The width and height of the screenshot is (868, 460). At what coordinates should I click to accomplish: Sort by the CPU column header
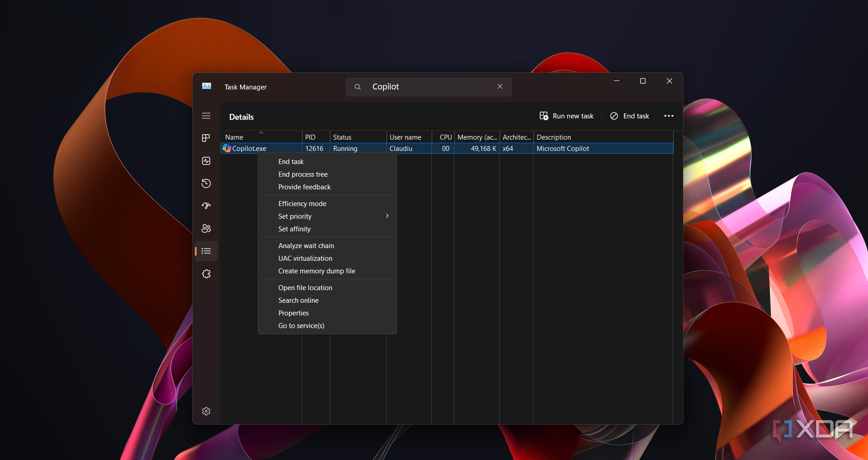click(x=443, y=137)
